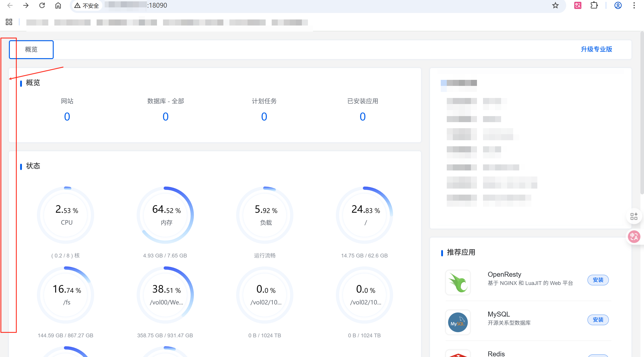The width and height of the screenshot is (644, 357).
Task: Open the Chrome three-dot menu
Action: point(634,5)
